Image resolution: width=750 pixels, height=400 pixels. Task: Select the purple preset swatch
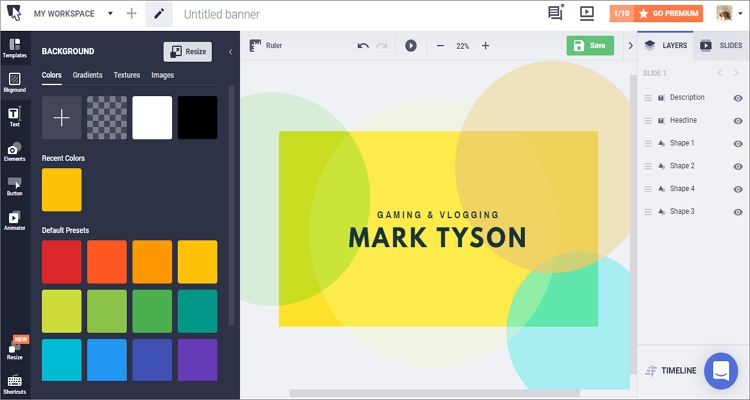(x=198, y=360)
